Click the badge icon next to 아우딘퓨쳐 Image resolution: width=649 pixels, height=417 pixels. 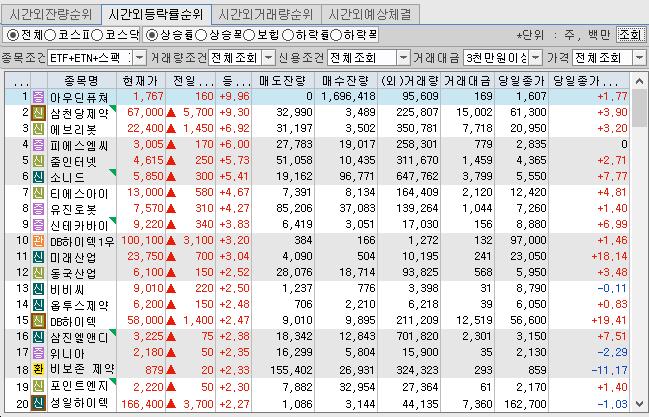pyautogui.click(x=38, y=97)
